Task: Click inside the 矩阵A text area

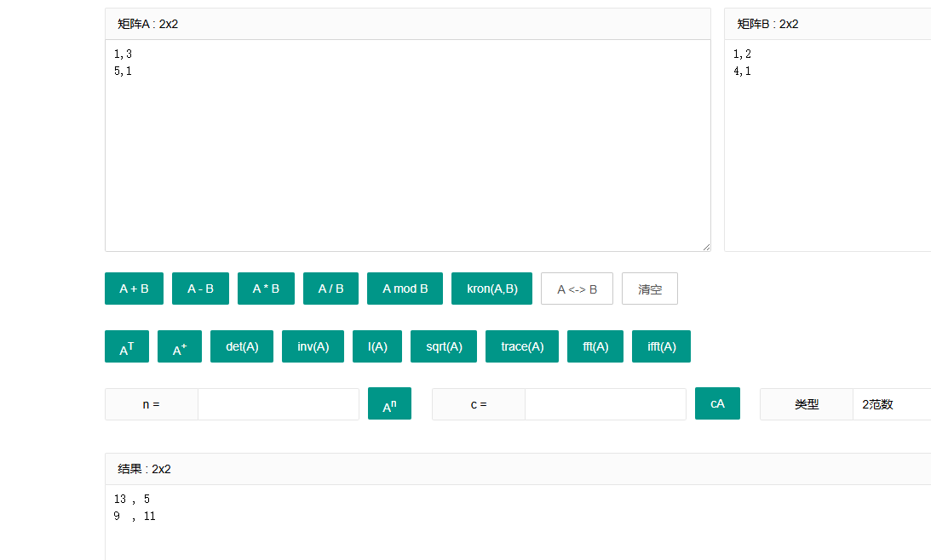Action: (x=408, y=146)
